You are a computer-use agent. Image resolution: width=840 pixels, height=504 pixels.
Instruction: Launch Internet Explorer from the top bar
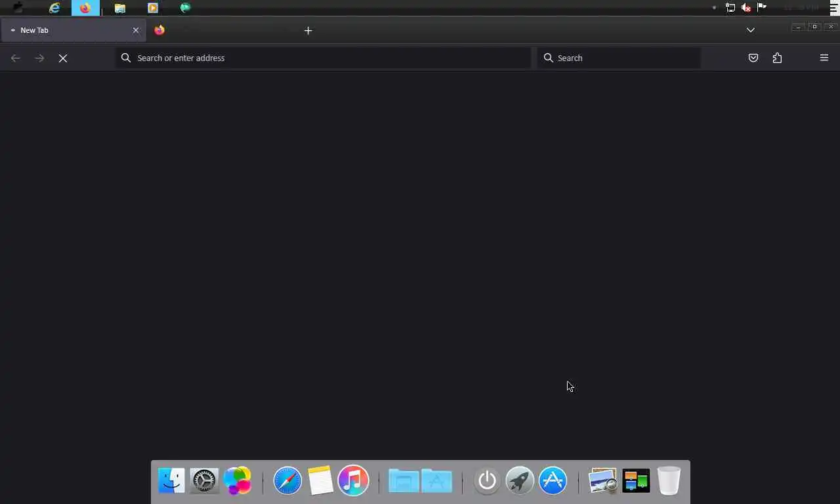(54, 8)
